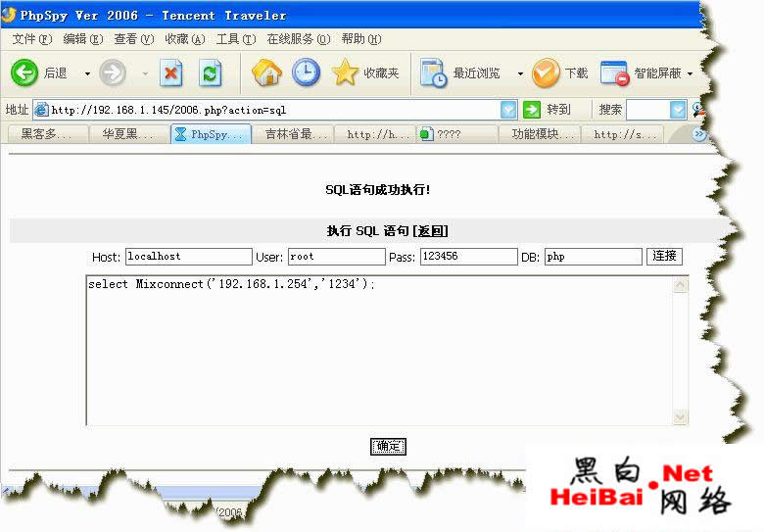Open the 收藏(A) menu

click(185, 39)
